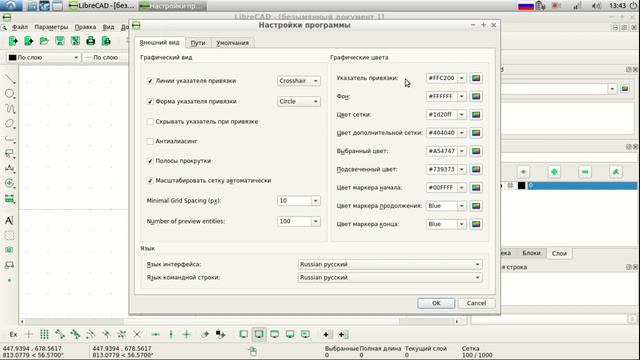Toggle 'Полосы прокрутки' checkbox

click(x=150, y=161)
